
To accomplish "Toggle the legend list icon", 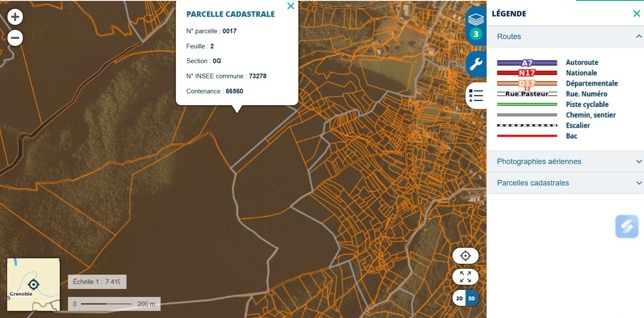I will click(x=476, y=95).
